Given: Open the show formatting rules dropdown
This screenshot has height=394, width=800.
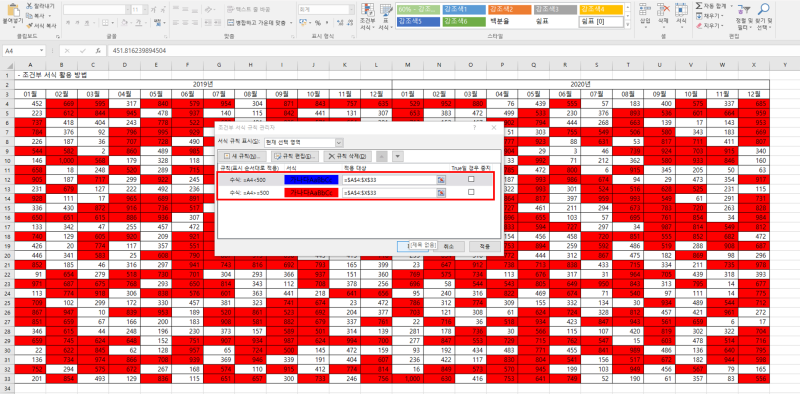Looking at the screenshot, I should [339, 143].
